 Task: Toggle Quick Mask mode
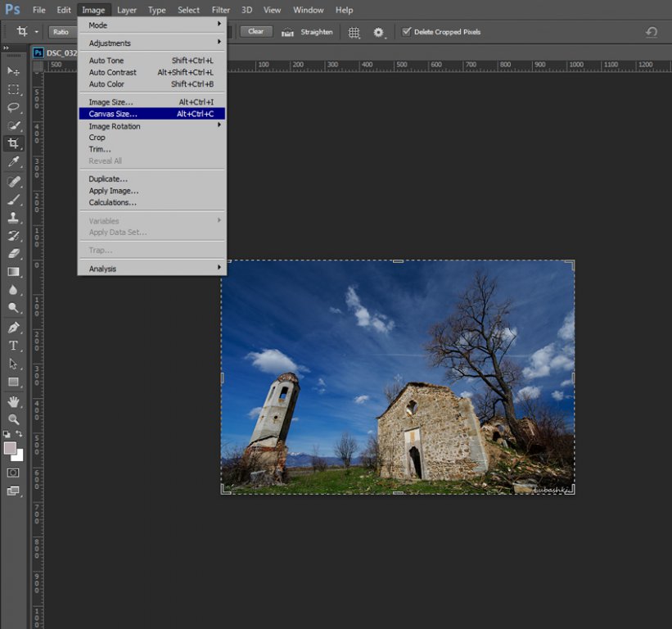point(14,473)
